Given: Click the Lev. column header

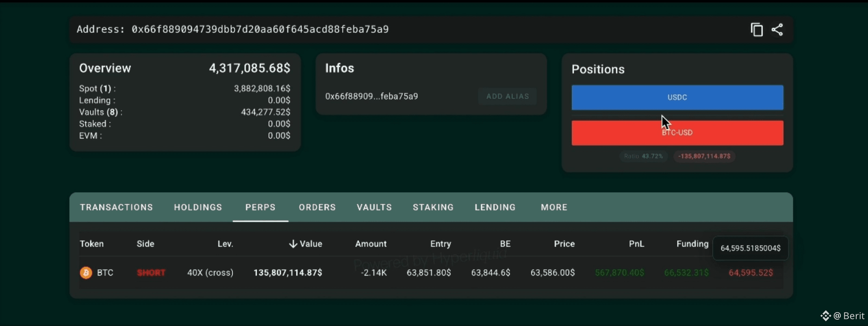Looking at the screenshot, I should pyautogui.click(x=225, y=244).
